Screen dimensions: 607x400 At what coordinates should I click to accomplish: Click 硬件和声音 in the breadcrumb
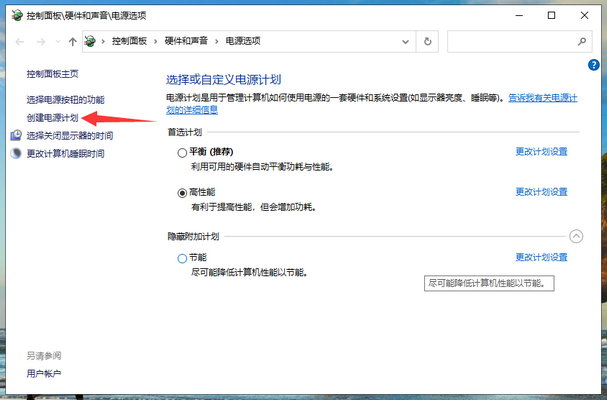pos(186,41)
